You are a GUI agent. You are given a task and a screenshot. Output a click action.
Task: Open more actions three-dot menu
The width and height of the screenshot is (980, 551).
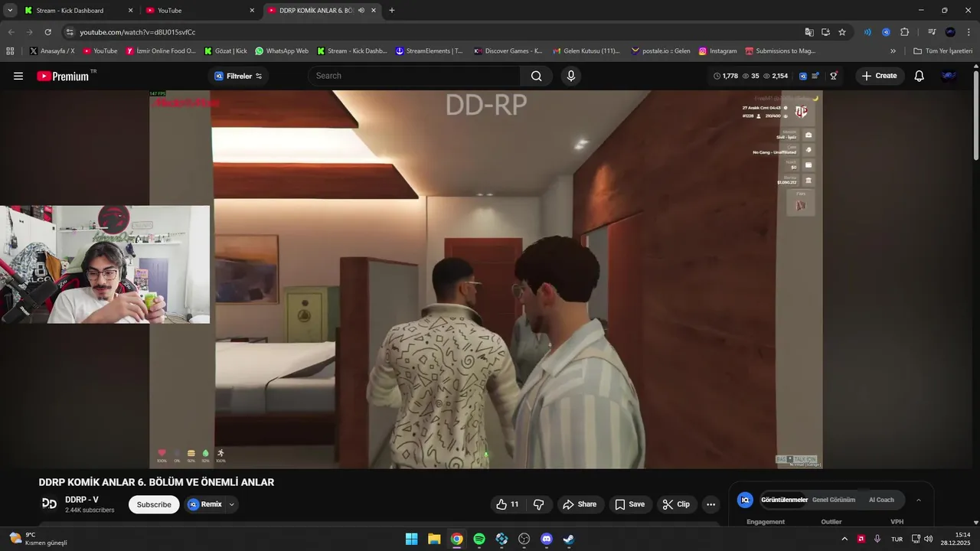pos(710,504)
